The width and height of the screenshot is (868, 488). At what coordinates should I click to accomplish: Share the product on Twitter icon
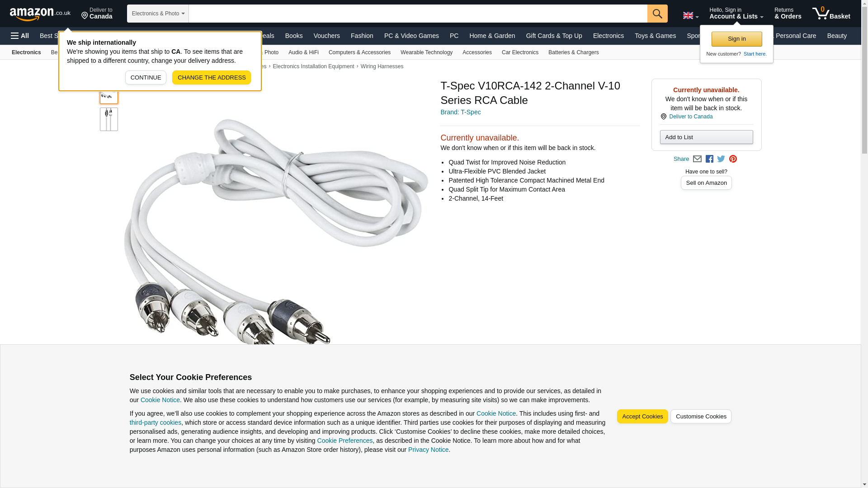(x=721, y=159)
